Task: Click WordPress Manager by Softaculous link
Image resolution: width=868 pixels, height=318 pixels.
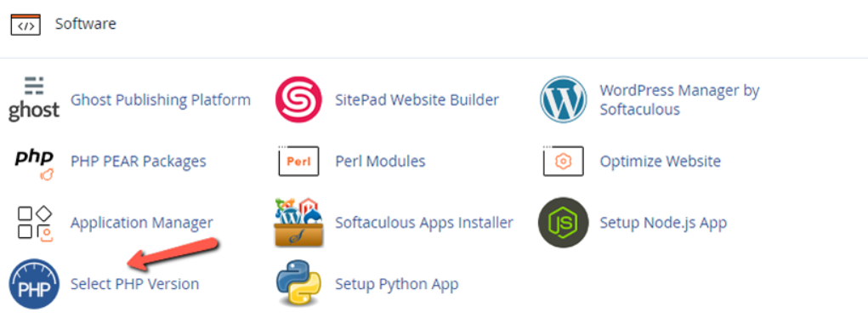Action: click(680, 99)
